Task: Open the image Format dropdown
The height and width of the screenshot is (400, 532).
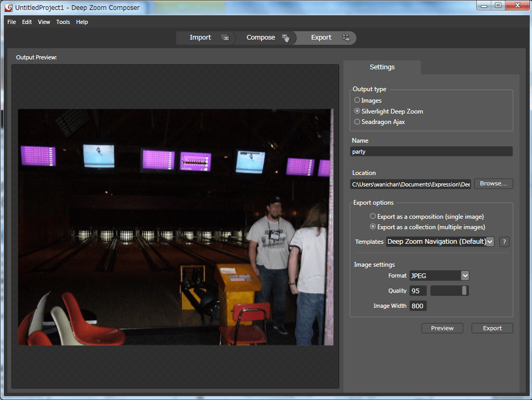Action: point(465,276)
